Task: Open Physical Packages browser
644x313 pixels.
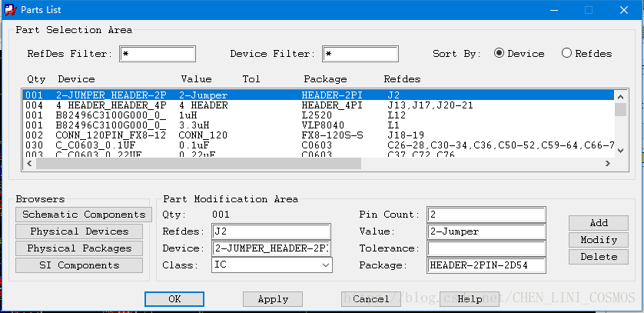Action: [x=79, y=248]
